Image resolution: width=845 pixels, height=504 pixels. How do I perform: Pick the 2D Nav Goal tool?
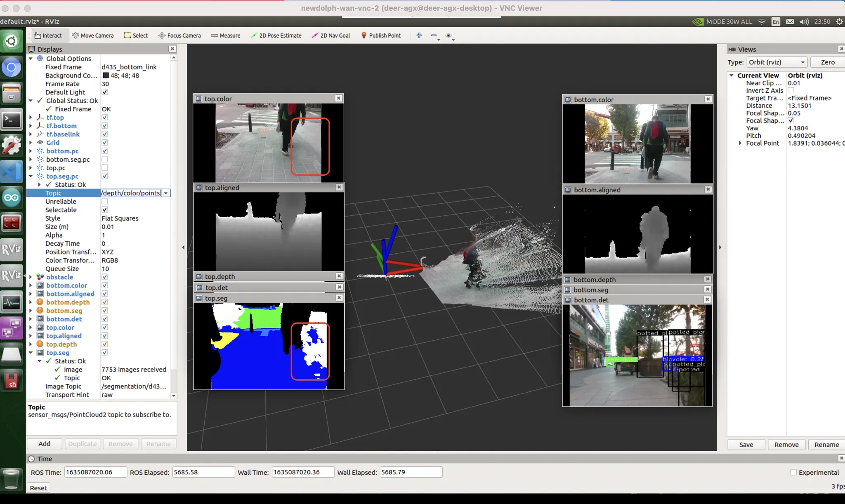coord(331,35)
